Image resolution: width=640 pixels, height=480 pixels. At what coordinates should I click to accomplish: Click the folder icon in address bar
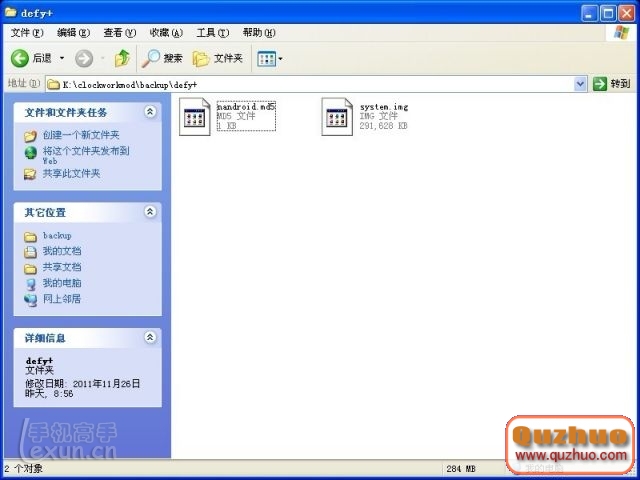click(53, 85)
